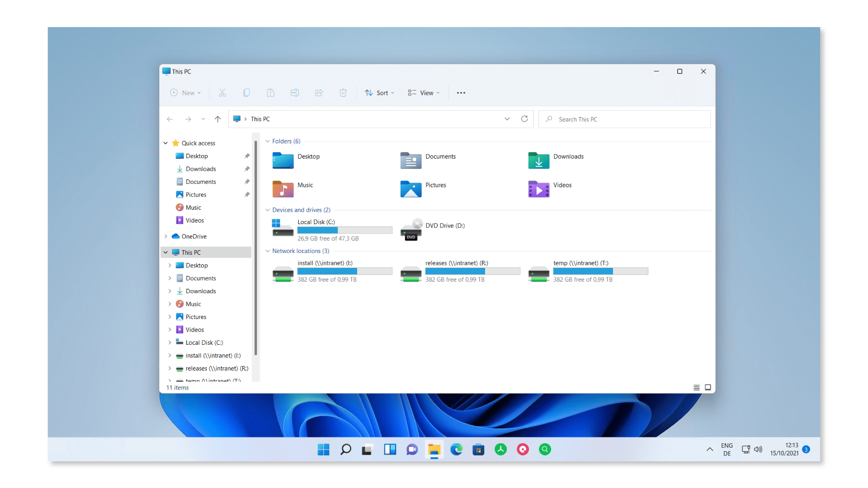The image size is (868, 488).
Task: Click the Cut scissors icon in toolbar
Action: [222, 93]
